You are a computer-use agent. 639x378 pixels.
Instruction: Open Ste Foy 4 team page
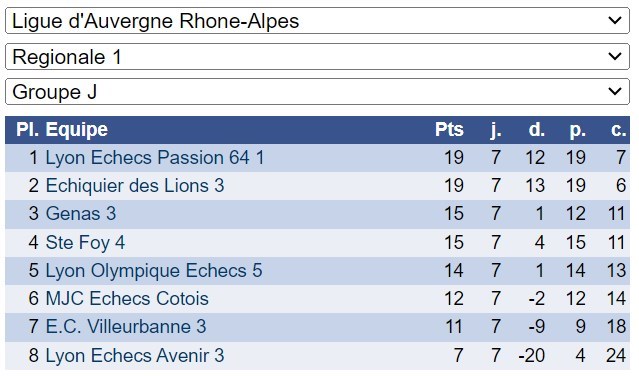click(85, 243)
